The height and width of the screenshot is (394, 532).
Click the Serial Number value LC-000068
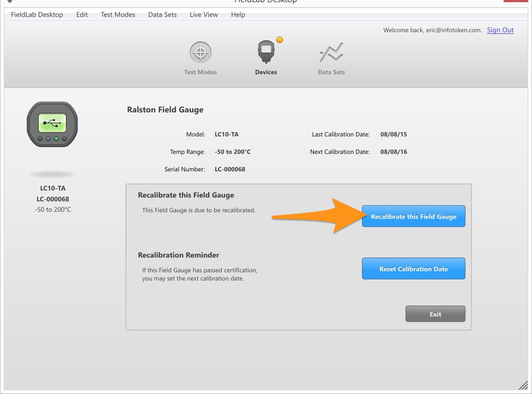229,169
